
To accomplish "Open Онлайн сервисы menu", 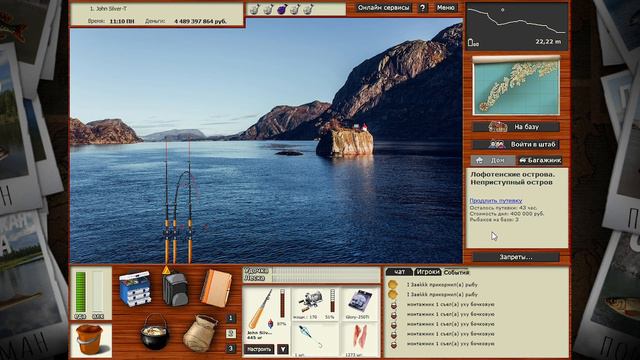I will click(383, 8).
